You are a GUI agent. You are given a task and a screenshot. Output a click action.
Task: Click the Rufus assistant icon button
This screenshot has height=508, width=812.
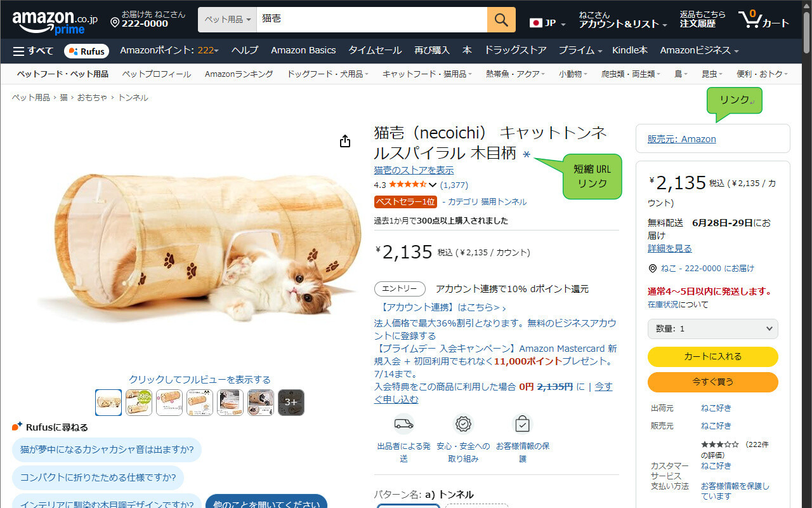(87, 51)
